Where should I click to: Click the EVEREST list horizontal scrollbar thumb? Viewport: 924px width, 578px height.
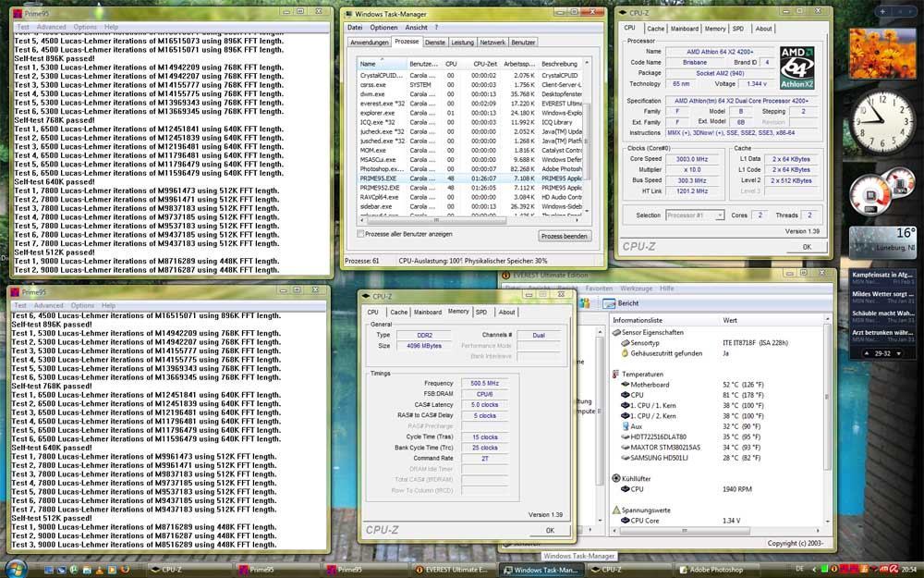tap(685, 531)
